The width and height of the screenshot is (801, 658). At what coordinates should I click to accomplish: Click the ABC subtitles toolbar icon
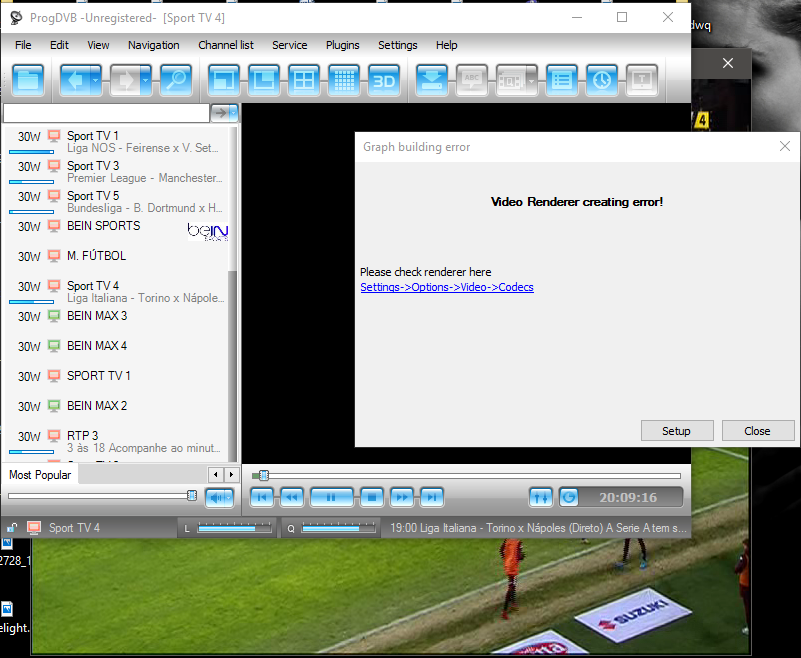pos(472,80)
